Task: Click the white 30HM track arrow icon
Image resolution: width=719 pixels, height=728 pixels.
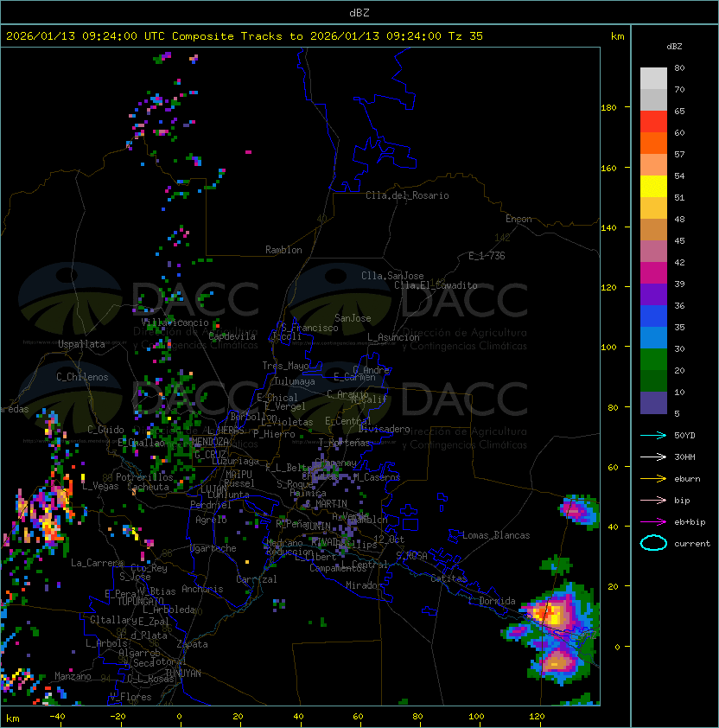Action: pyautogui.click(x=653, y=457)
